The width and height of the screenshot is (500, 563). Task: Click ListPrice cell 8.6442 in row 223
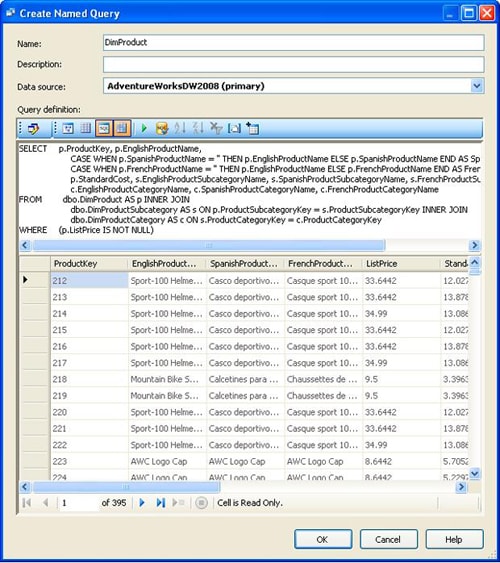click(401, 461)
